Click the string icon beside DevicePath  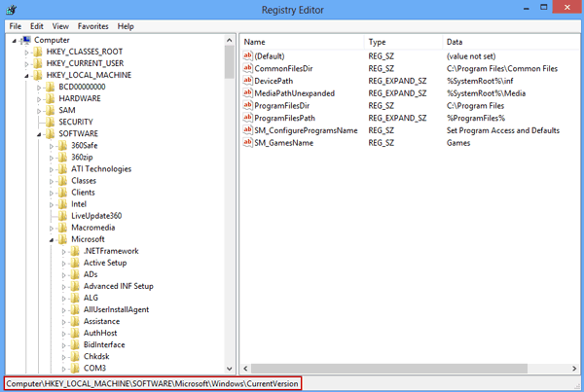pos(247,81)
